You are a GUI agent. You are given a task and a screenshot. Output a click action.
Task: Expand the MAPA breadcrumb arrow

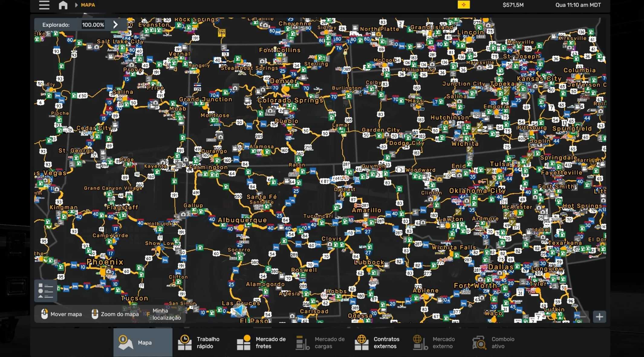click(x=76, y=5)
